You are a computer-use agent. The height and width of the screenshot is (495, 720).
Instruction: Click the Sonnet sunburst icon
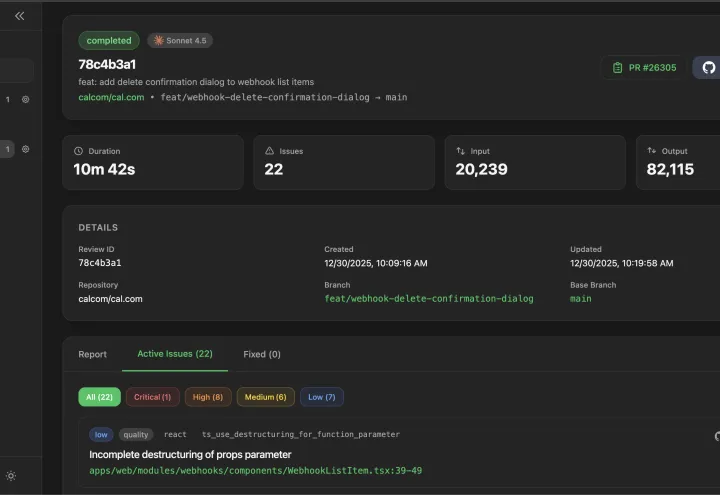[x=158, y=40]
